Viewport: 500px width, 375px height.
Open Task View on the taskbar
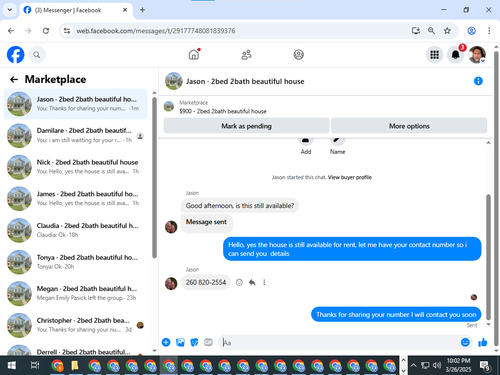(35, 365)
